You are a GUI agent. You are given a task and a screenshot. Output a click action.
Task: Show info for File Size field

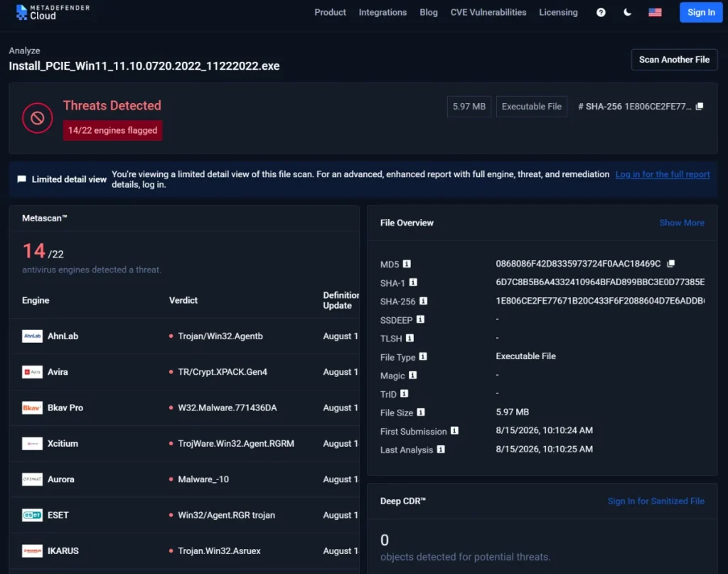(x=421, y=413)
